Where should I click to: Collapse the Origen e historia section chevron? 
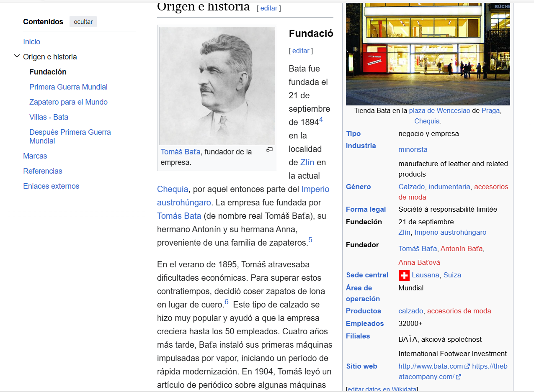click(17, 56)
